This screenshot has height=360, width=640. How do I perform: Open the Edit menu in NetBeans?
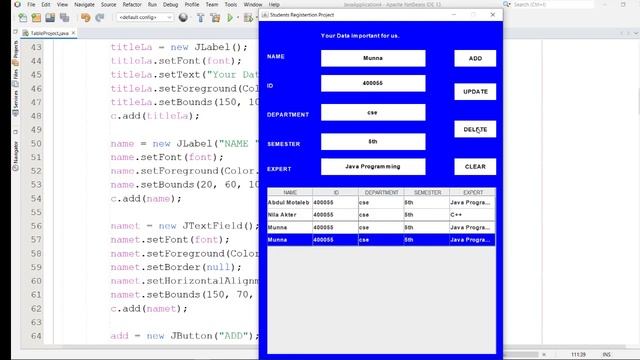pyautogui.click(x=46, y=4)
